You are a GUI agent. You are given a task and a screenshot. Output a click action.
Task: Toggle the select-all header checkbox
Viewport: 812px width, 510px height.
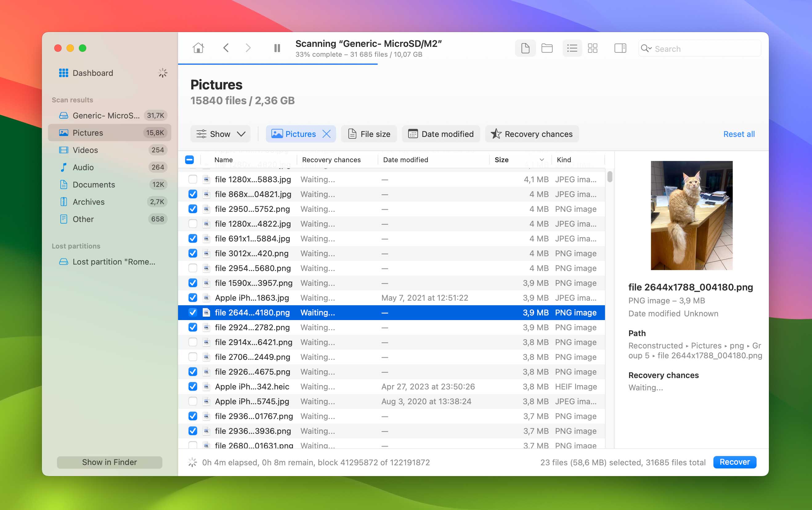(189, 159)
